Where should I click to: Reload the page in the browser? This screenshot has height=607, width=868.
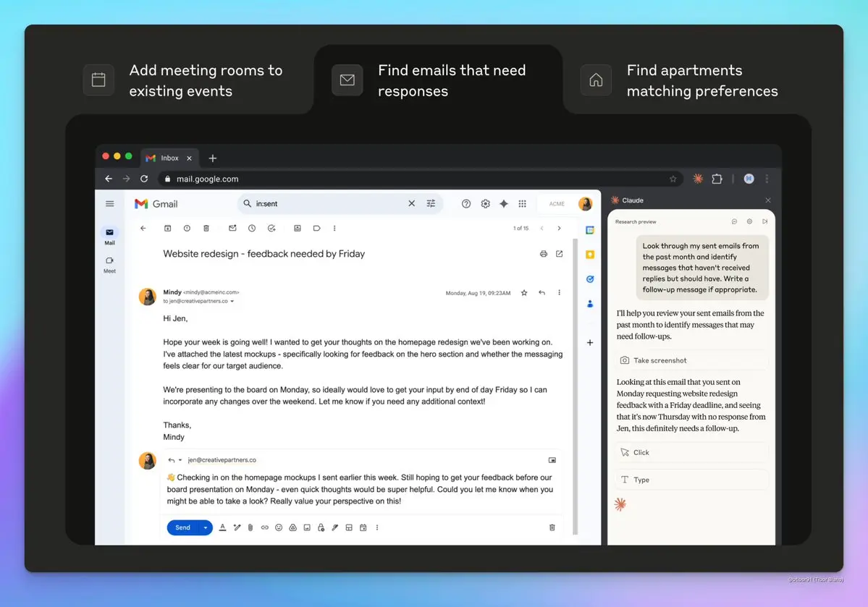click(x=144, y=179)
